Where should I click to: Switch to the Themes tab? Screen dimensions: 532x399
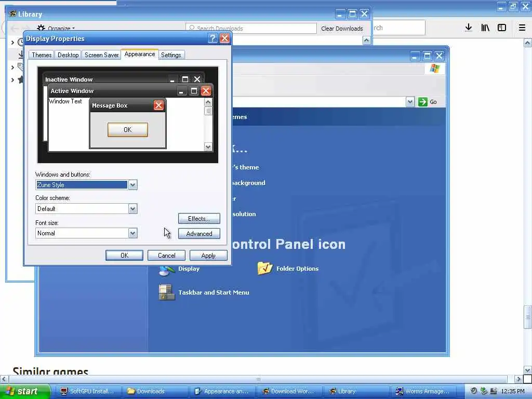42,55
